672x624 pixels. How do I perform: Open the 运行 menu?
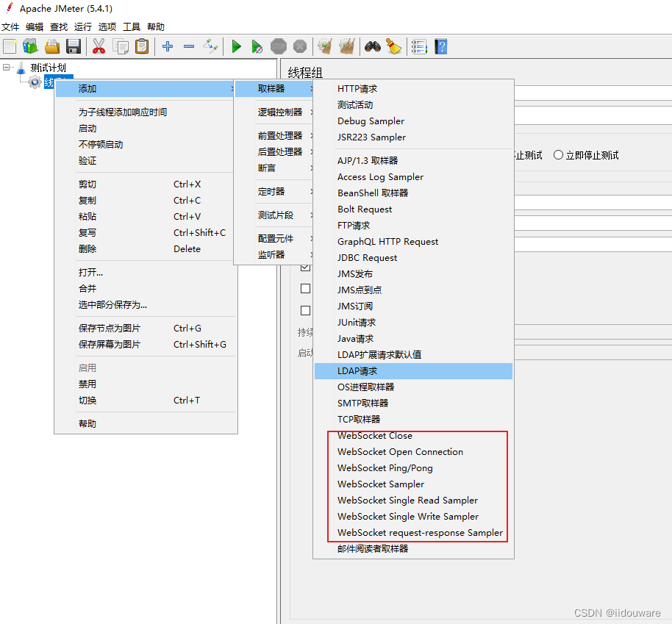[83, 27]
